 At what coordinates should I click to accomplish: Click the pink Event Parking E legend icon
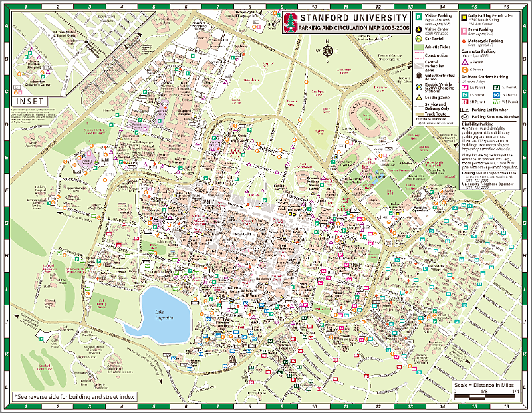(464, 31)
